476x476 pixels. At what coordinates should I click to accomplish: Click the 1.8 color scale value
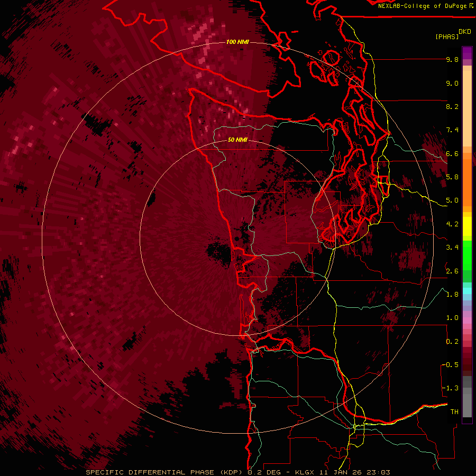click(x=452, y=295)
